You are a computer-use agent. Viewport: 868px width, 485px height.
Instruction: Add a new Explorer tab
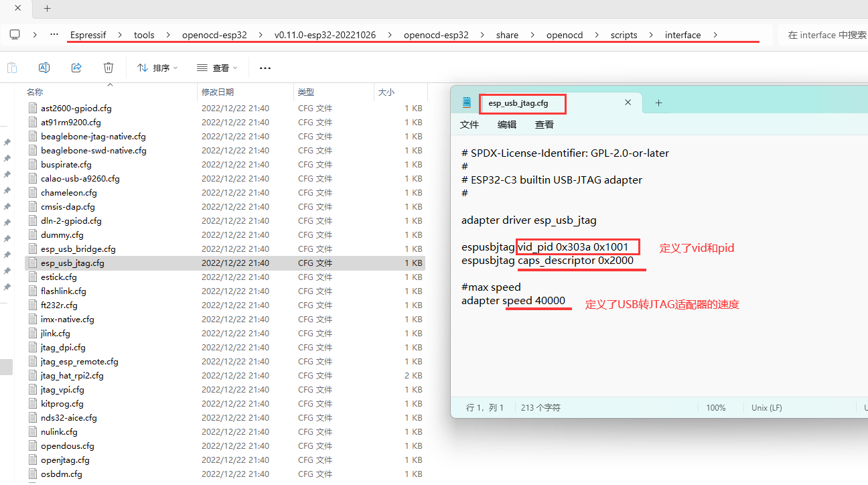(47, 9)
